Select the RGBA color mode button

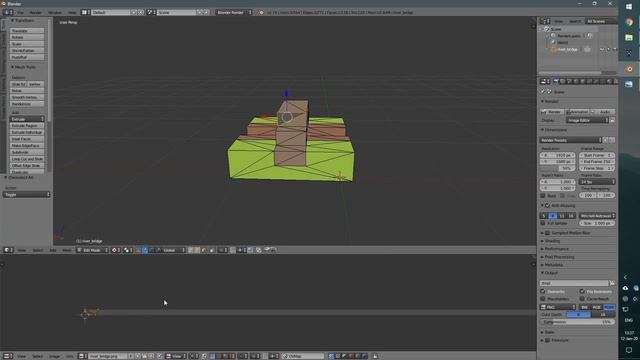[x=609, y=307]
